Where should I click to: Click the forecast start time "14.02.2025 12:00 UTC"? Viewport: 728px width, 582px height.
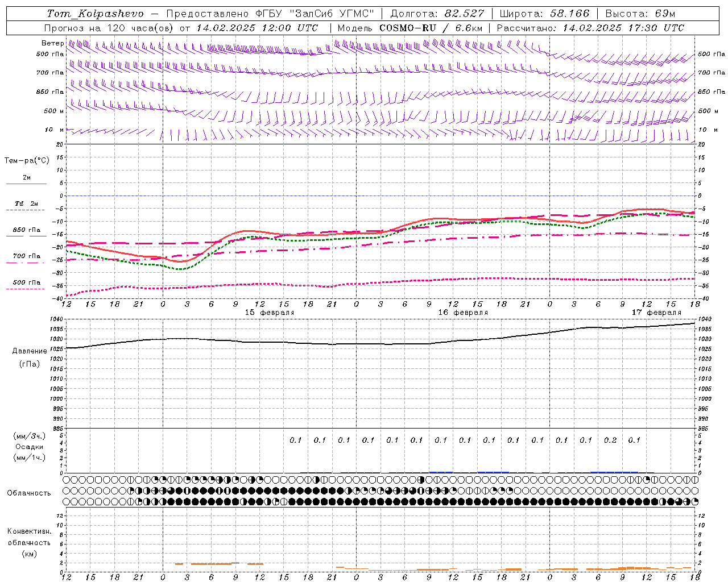click(258, 28)
